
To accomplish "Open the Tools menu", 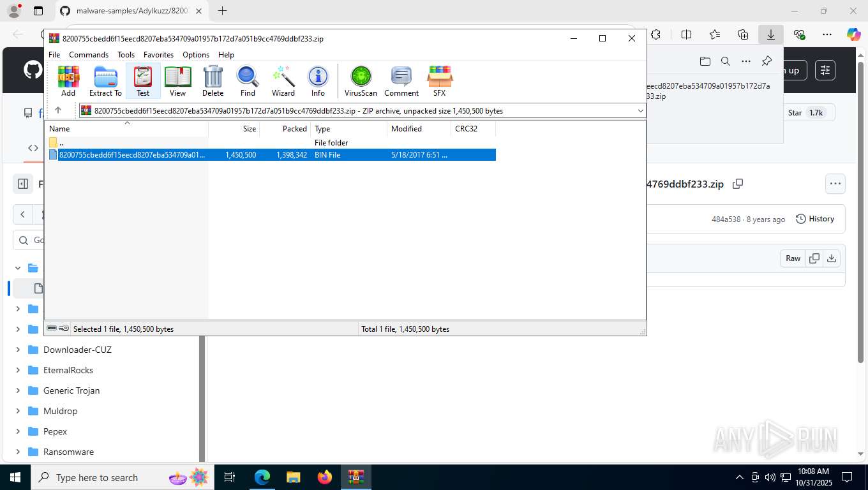I will tap(126, 55).
